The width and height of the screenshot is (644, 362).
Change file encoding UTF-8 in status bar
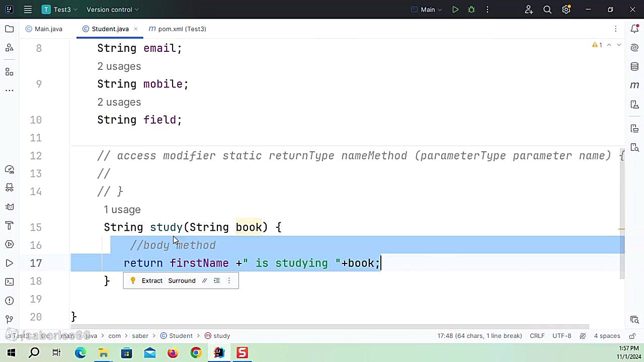(561, 336)
